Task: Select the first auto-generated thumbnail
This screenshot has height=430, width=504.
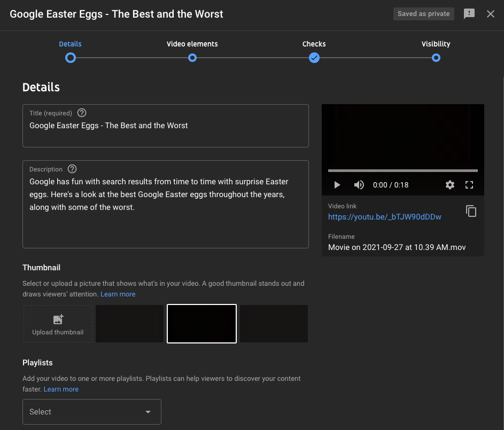Action: (x=129, y=324)
